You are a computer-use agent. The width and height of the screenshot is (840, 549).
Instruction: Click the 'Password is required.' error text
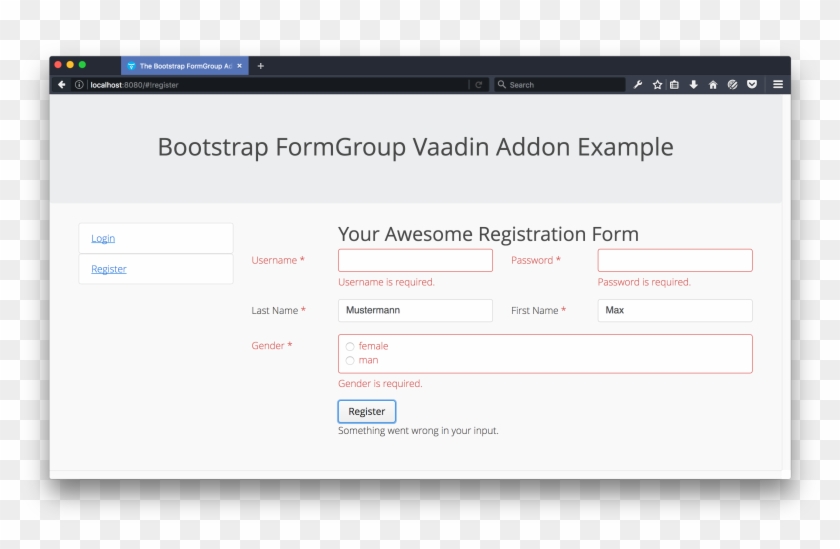click(x=644, y=282)
